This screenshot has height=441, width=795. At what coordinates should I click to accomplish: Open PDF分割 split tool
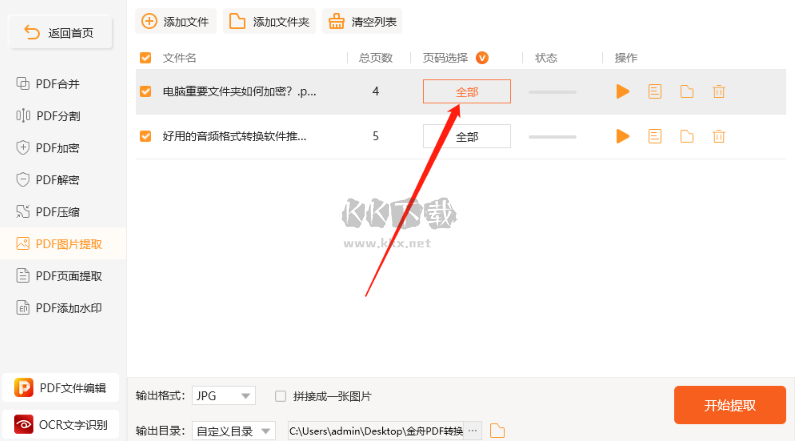pyautogui.click(x=48, y=116)
